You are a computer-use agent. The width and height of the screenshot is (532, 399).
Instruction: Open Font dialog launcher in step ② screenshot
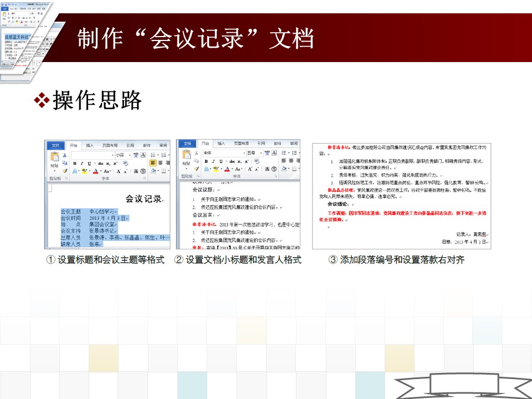click(x=276, y=176)
